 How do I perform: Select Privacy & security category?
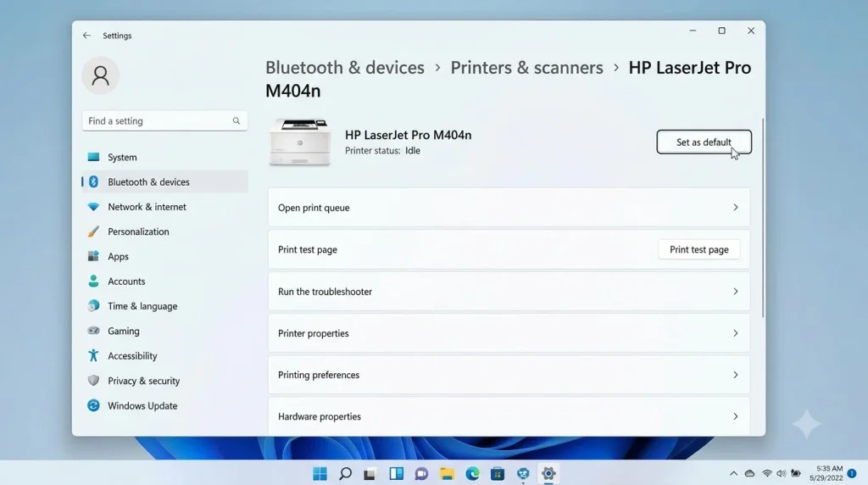click(x=165, y=381)
